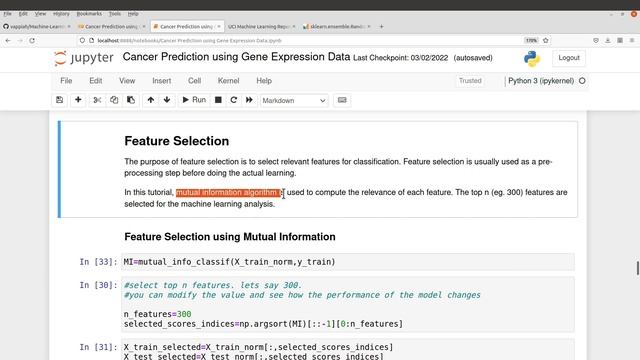
Task: Restart kernel and run all fast-forward icon
Action: coord(249,100)
